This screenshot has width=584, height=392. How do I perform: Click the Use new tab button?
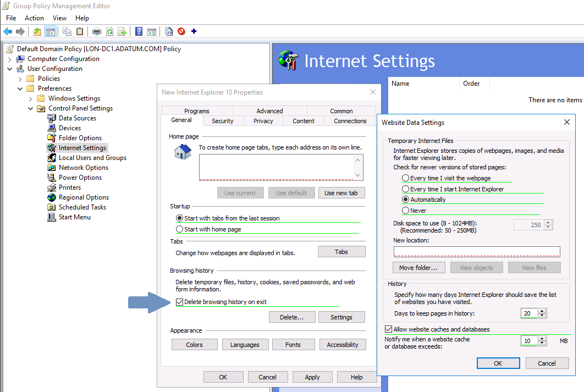(x=341, y=192)
